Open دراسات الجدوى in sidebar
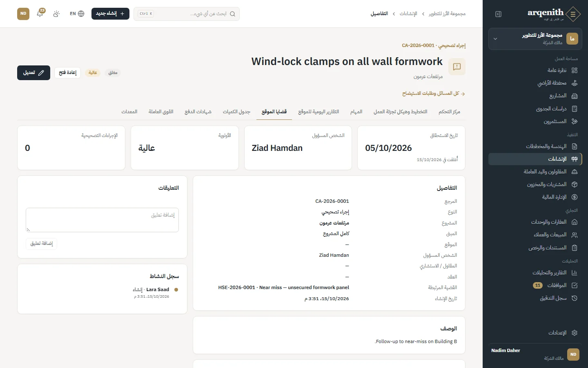This screenshot has height=368, width=588. pos(535,109)
